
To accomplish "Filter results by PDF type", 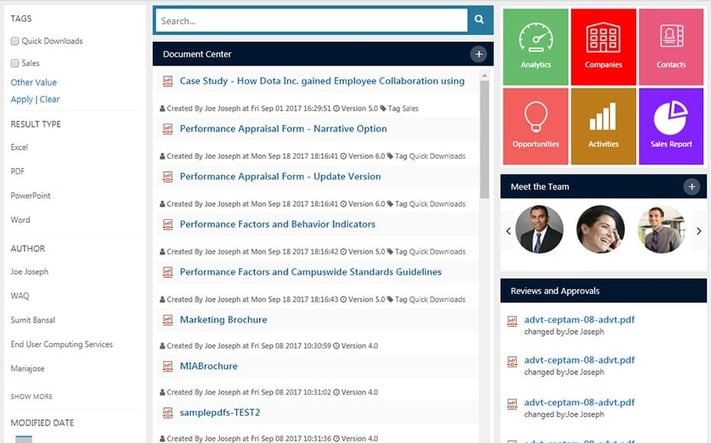I will pos(17,171).
